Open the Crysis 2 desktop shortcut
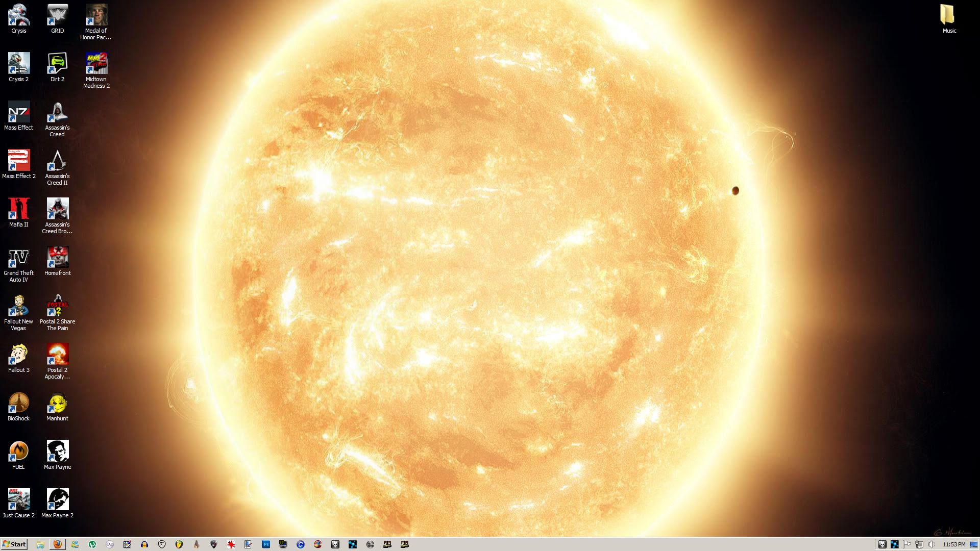 pyautogui.click(x=19, y=64)
